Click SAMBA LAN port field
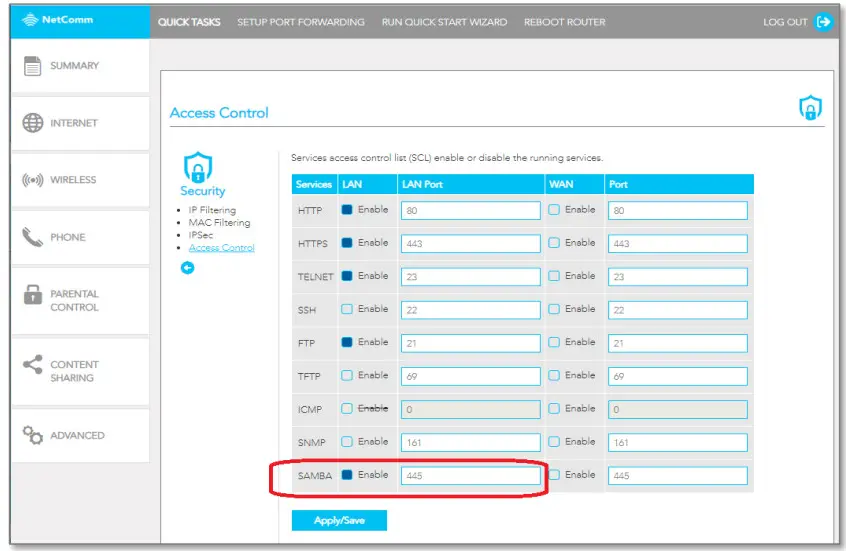Viewport: 846px width, 551px height. click(470, 475)
